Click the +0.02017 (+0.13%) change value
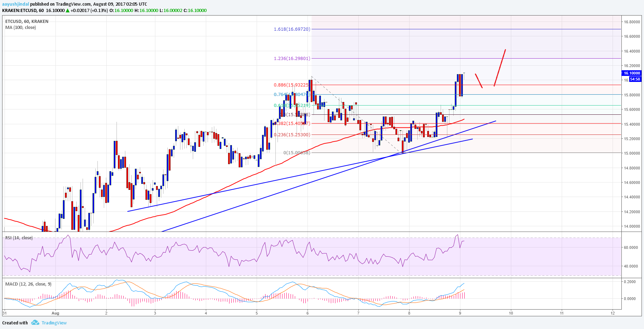 (89, 11)
